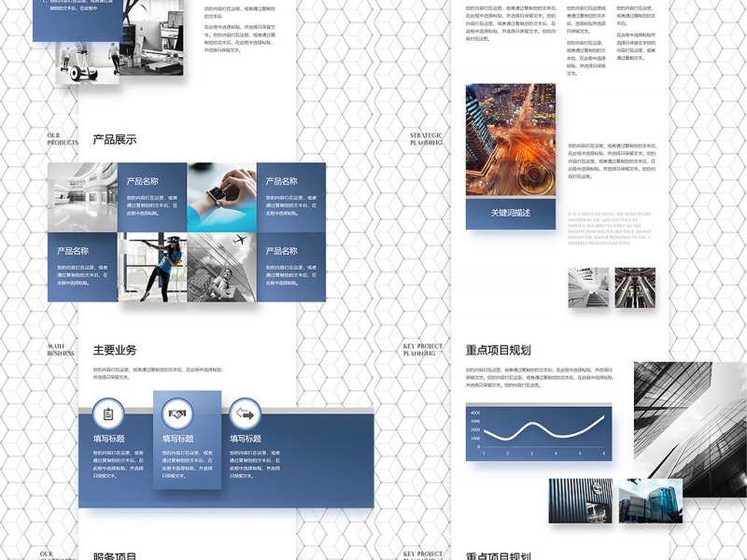Select the man with airplane photo
Viewport: 747px width, 560px height.
[x=221, y=267]
